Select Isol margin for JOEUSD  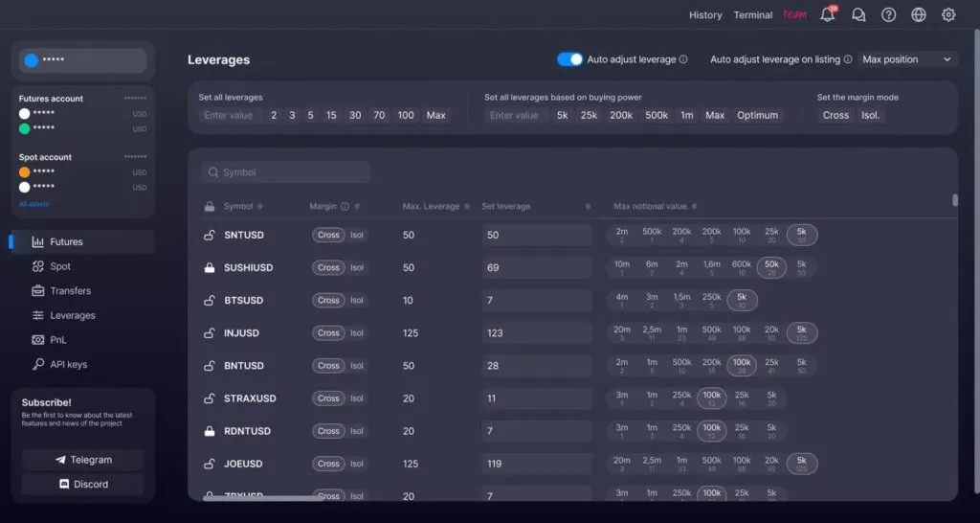[x=357, y=464]
